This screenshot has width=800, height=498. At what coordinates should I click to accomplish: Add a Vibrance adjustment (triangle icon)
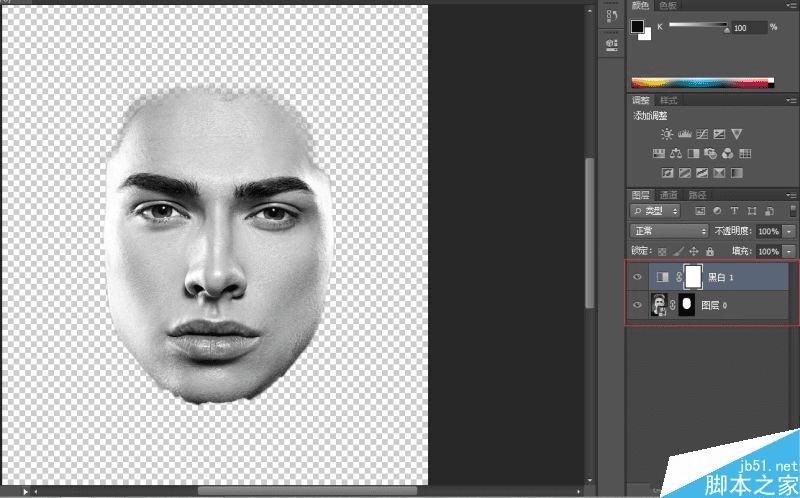coord(736,134)
